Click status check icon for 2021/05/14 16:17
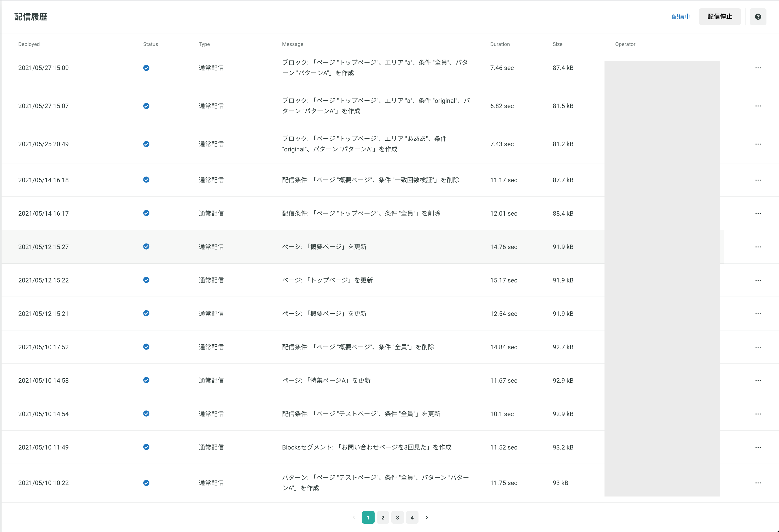Screen dimensions: 779x532 (x=146, y=213)
